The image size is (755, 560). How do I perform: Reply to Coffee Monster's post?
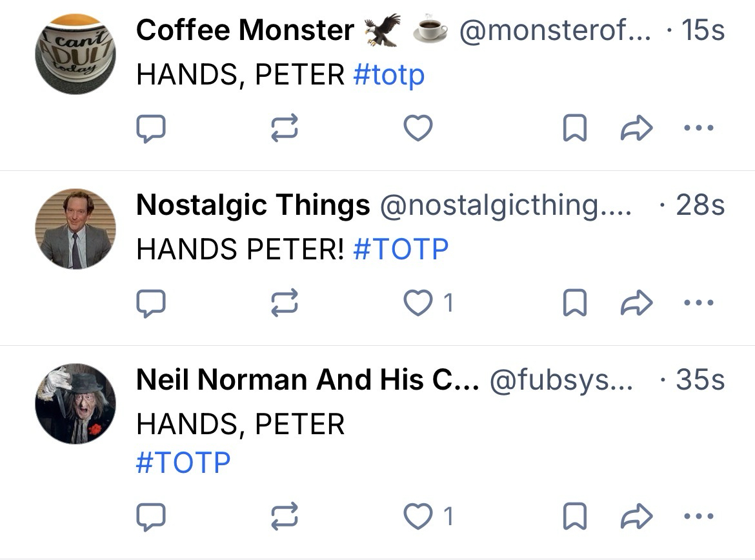click(x=152, y=129)
